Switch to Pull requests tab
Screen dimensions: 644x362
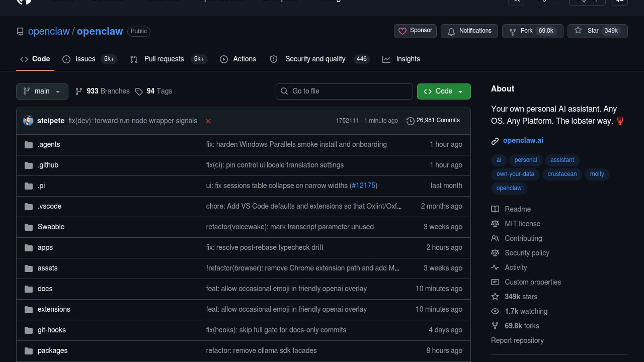point(164,59)
